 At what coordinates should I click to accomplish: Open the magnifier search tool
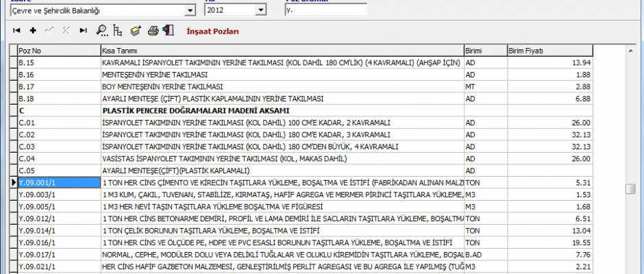pos(101,31)
